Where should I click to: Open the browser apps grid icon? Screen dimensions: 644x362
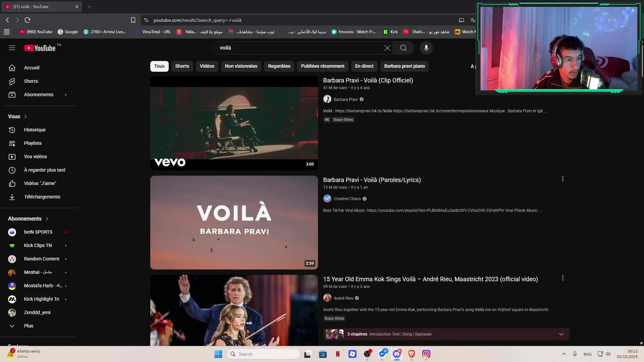click(x=7, y=32)
